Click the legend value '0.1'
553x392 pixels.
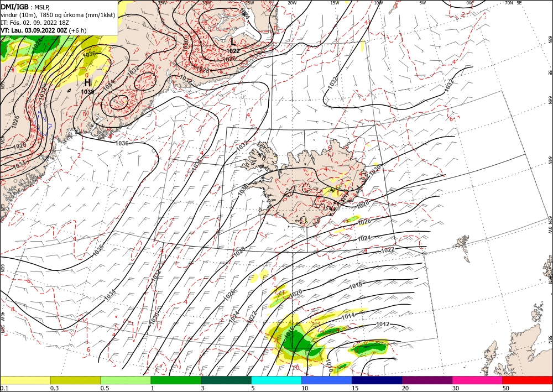click(x=3, y=388)
